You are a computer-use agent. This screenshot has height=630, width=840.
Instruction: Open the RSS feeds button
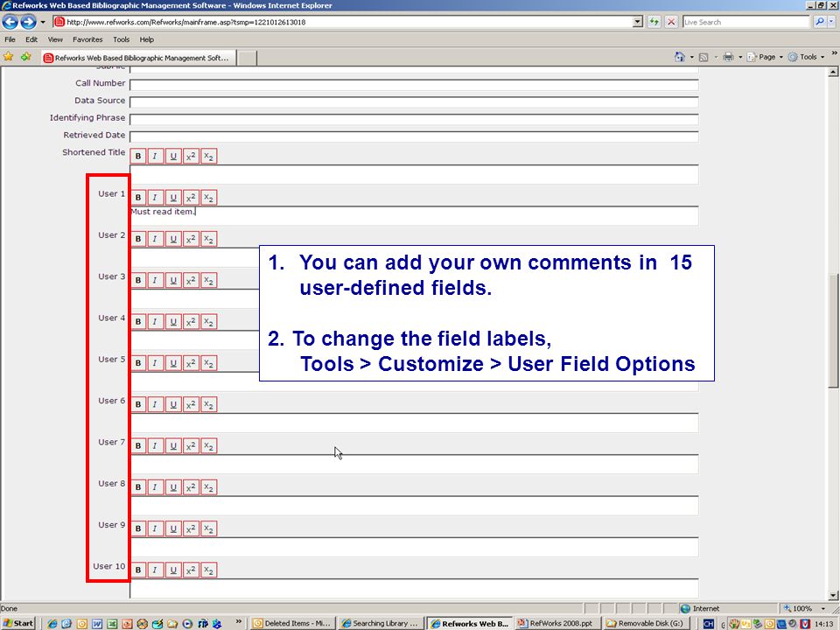click(703, 57)
